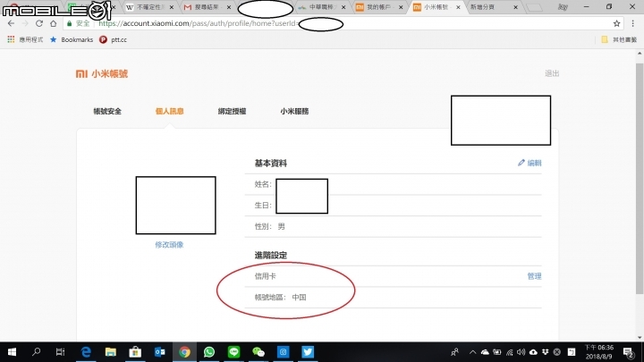The height and width of the screenshot is (362, 644).
Task: Click the 小米帳號 Mi logo
Action: 102,73
